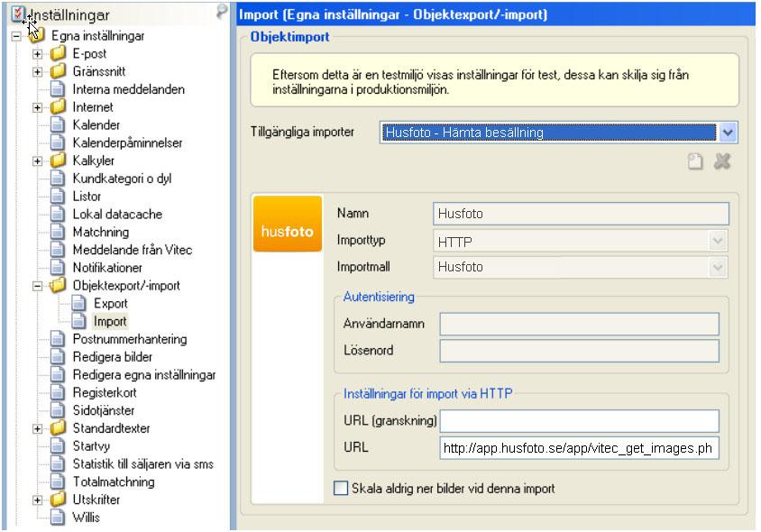Image resolution: width=761 pixels, height=532 pixels.
Task: Open the Importmall Husfoto dropdown
Action: [x=718, y=267]
